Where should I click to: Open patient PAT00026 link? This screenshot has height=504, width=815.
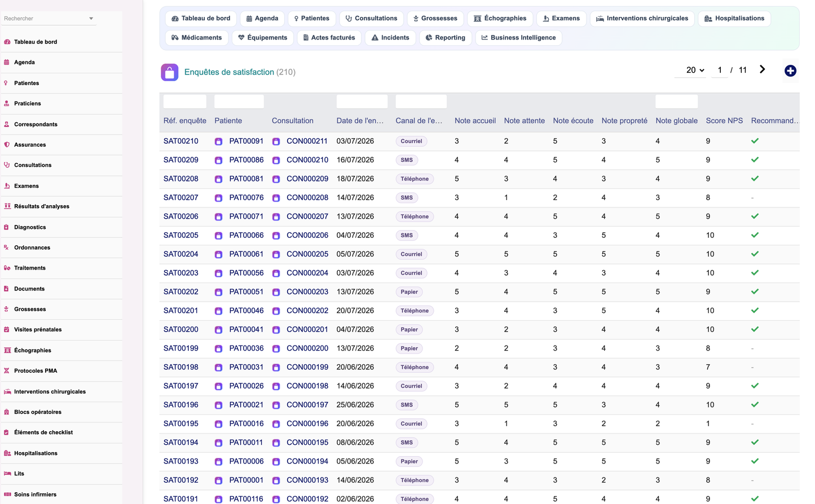click(x=246, y=386)
